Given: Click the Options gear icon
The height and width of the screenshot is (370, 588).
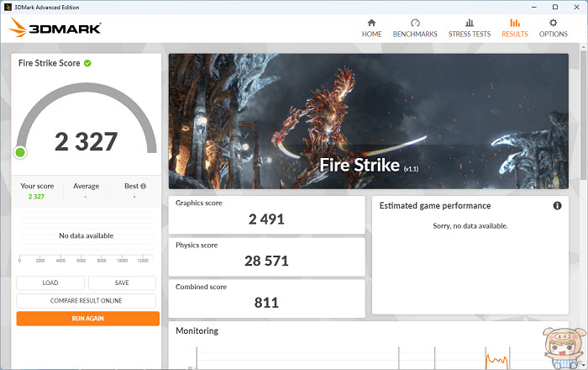Looking at the screenshot, I should coord(553,23).
